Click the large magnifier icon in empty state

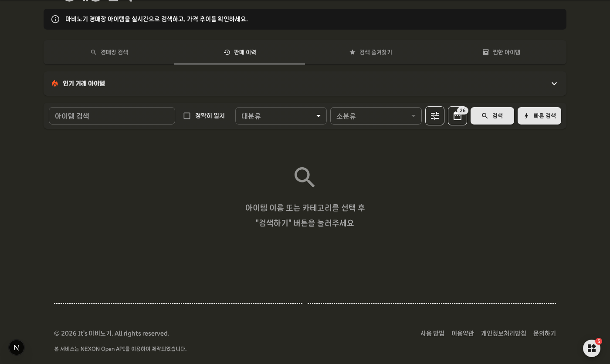[305, 177]
